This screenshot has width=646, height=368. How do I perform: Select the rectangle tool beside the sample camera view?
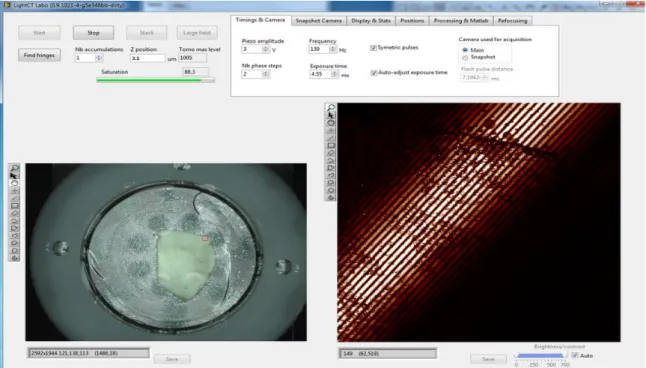[14, 206]
